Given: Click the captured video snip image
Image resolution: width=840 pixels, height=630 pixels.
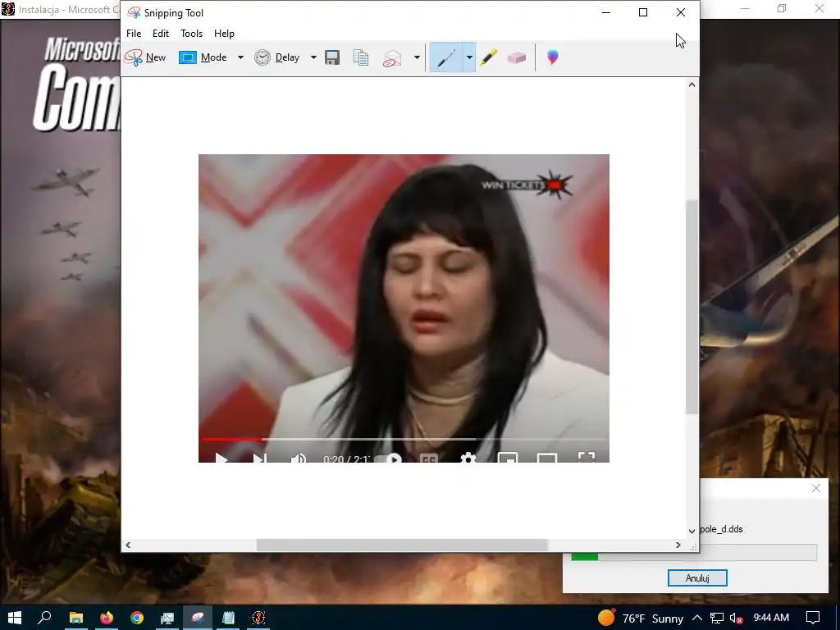Looking at the screenshot, I should (x=404, y=308).
